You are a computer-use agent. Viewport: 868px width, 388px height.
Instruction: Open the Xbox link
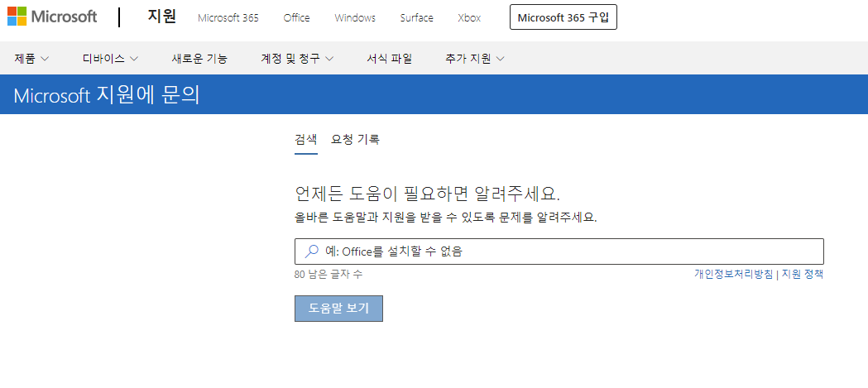[469, 17]
